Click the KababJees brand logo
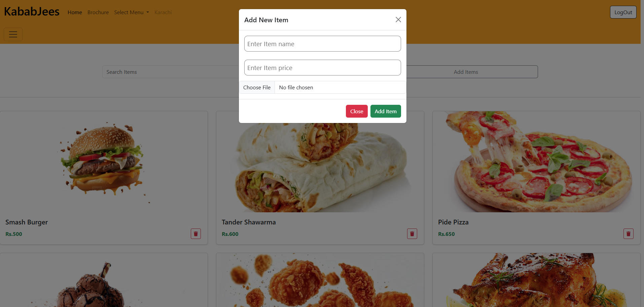 pos(32,11)
